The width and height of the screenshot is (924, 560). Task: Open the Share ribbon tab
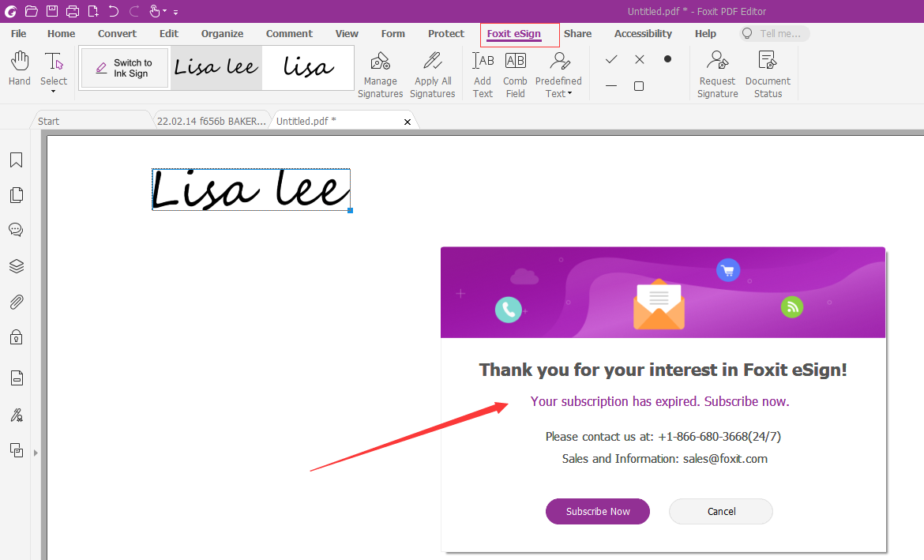pyautogui.click(x=577, y=34)
